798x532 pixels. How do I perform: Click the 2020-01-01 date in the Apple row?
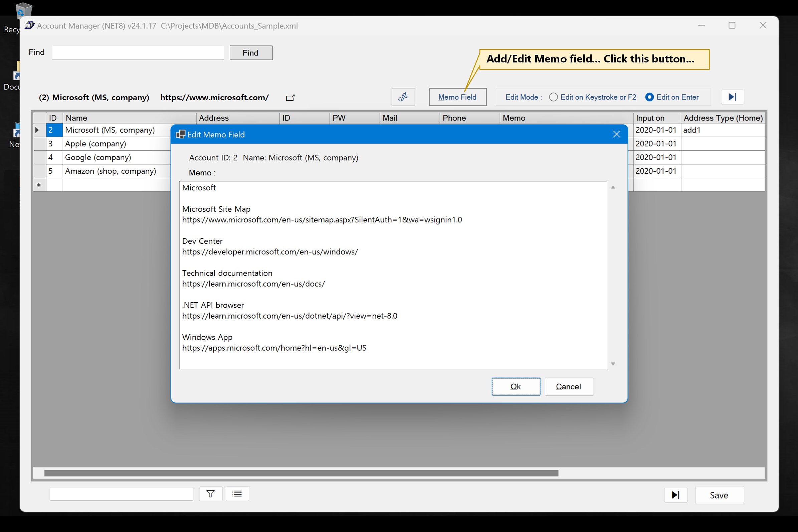[x=657, y=144]
